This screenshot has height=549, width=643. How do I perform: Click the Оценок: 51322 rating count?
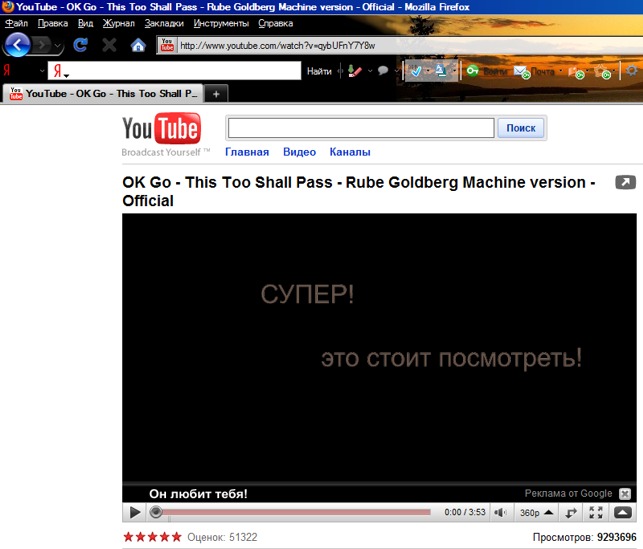pyautogui.click(x=222, y=537)
